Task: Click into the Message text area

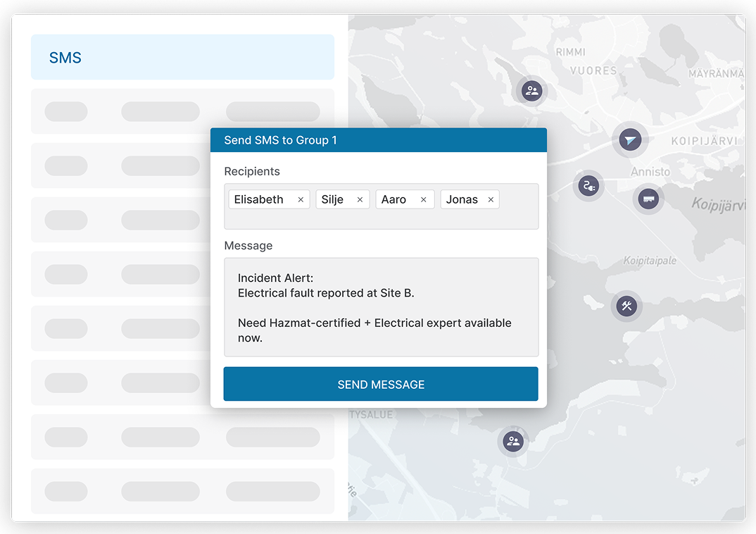Action: [381, 307]
